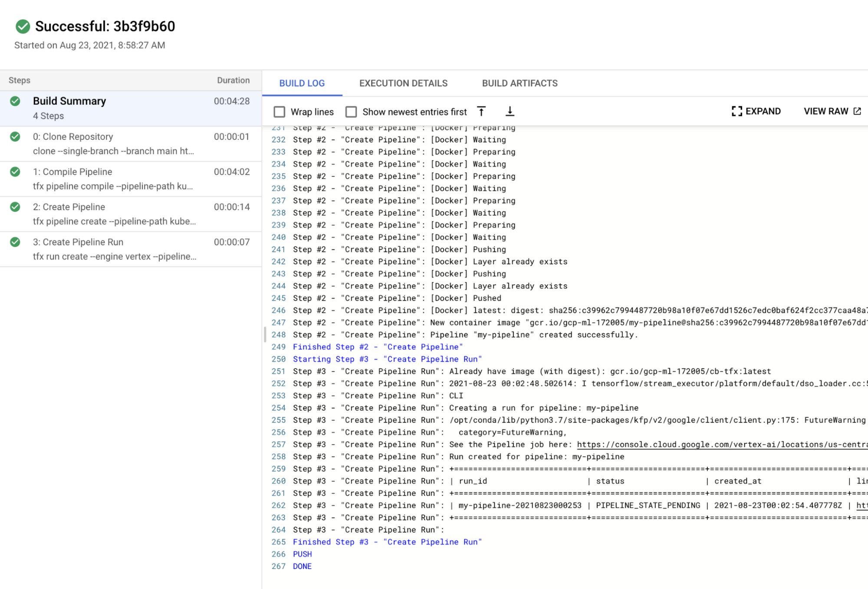Click log line 241 Pushing
Image resolution: width=868 pixels, height=589 pixels.
point(399,250)
